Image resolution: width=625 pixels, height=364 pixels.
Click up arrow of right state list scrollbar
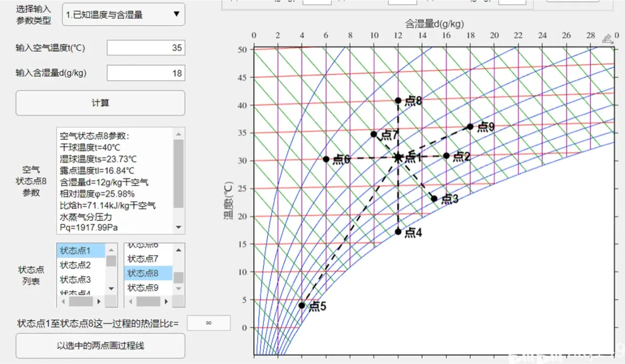coord(179,250)
